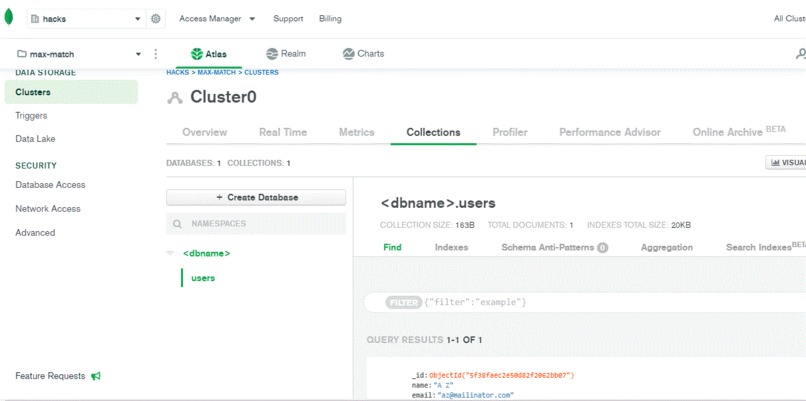
Task: Open organization settings gear icon
Action: point(155,19)
